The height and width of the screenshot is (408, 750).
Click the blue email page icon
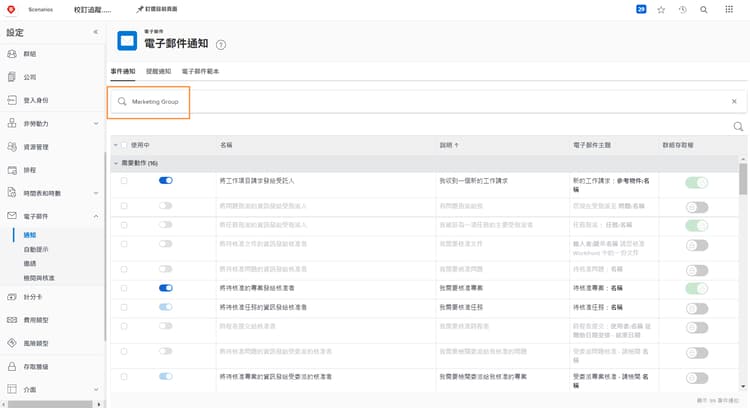point(127,41)
